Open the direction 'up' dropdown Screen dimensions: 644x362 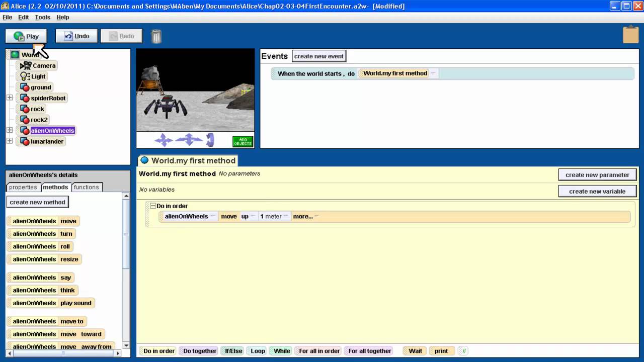point(253,216)
